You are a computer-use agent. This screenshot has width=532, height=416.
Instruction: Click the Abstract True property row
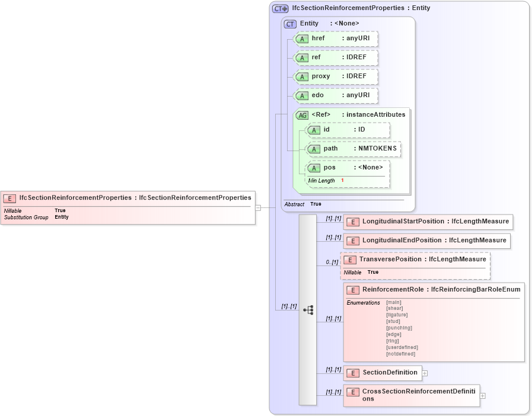click(x=303, y=204)
